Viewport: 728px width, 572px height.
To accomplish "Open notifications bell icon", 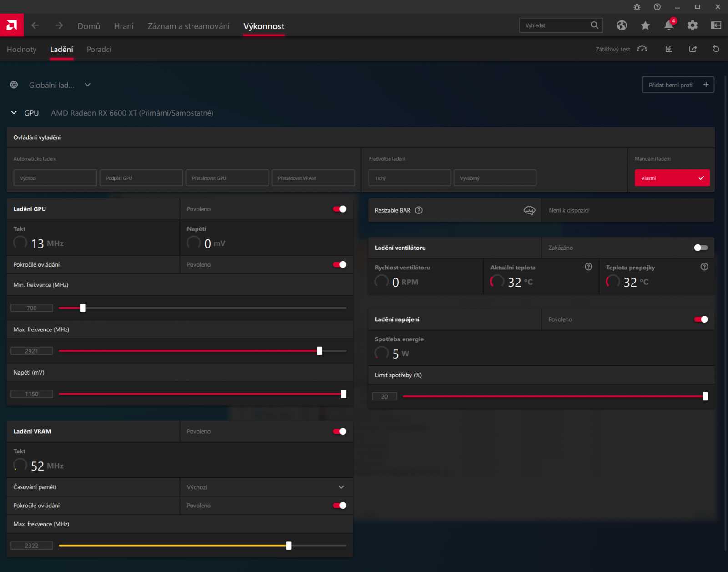I will pos(669,25).
